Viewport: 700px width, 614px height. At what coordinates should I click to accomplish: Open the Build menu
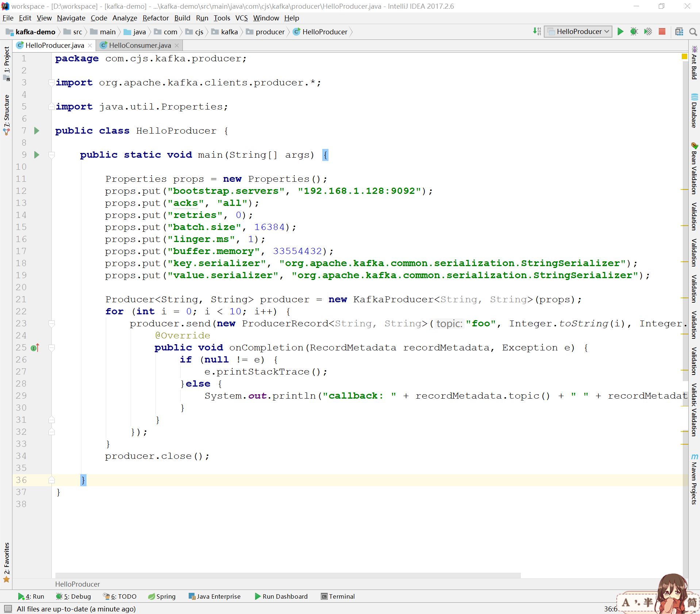(x=182, y=18)
